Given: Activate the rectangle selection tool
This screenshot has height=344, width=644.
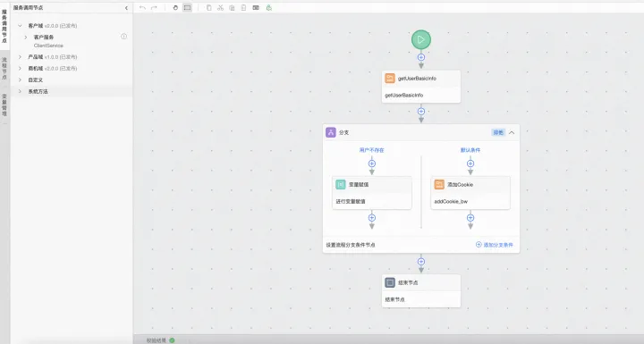Looking at the screenshot, I should 187,8.
